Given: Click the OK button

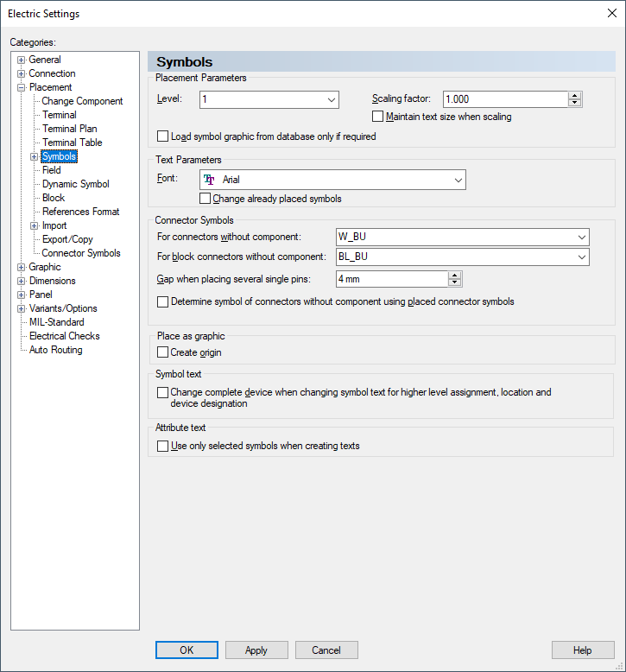Looking at the screenshot, I should pyautogui.click(x=187, y=650).
